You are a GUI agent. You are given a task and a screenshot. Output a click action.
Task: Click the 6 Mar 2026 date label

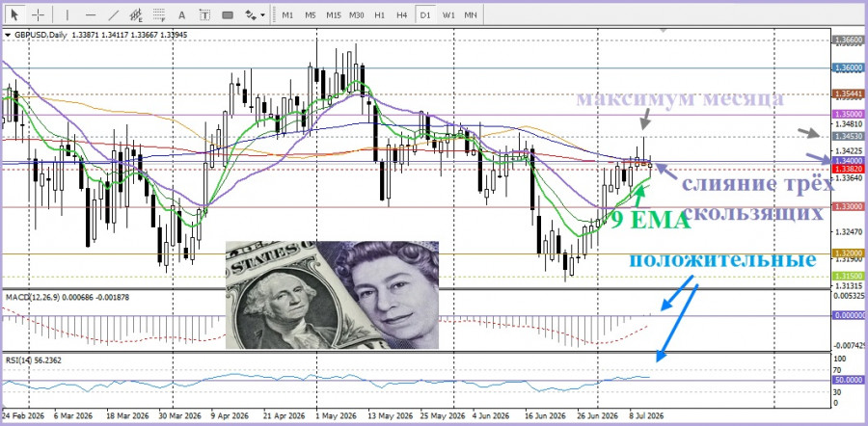[x=73, y=415]
